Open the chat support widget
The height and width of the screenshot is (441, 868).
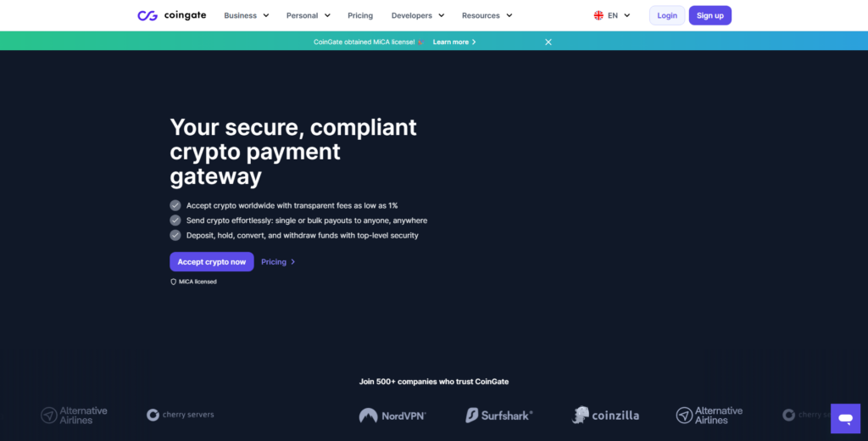845,418
